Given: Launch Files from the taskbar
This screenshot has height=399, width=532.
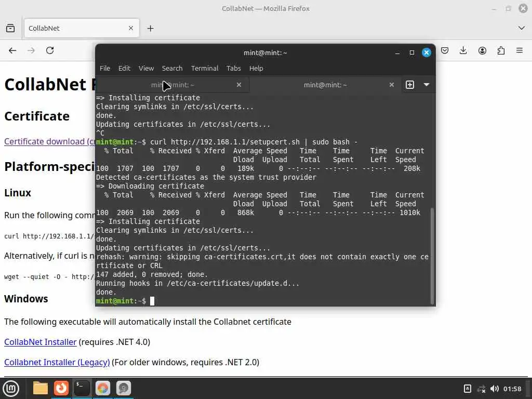Looking at the screenshot, I should point(41,388).
